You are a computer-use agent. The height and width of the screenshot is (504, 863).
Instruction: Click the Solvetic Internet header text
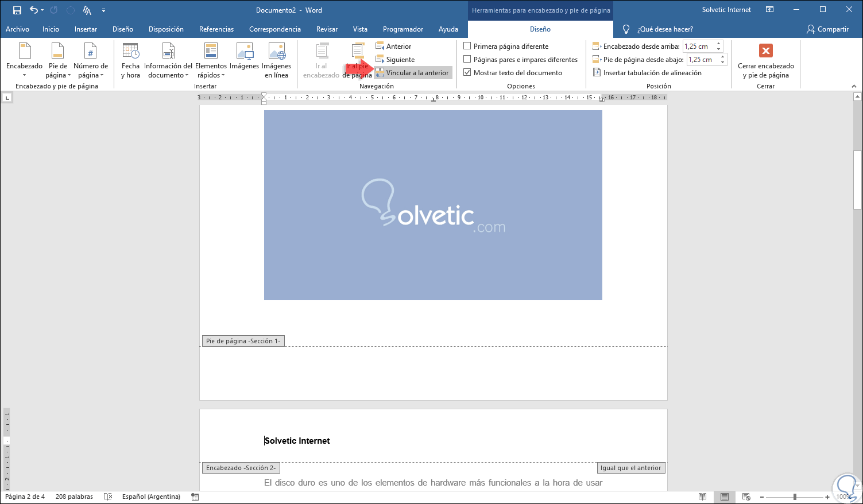click(x=297, y=441)
